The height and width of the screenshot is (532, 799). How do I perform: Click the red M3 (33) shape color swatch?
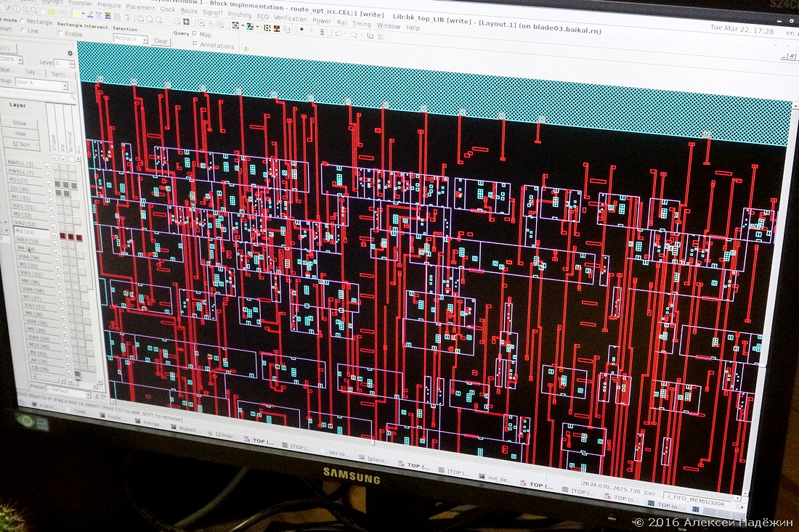click(62, 236)
